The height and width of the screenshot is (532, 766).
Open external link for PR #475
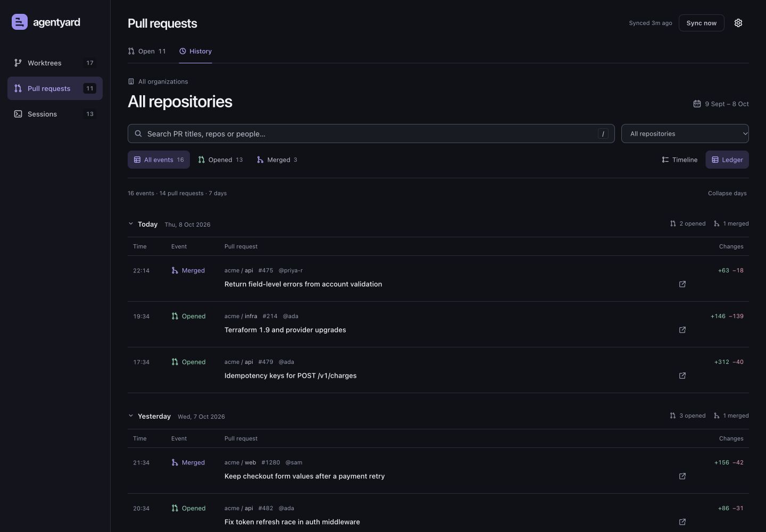point(682,284)
